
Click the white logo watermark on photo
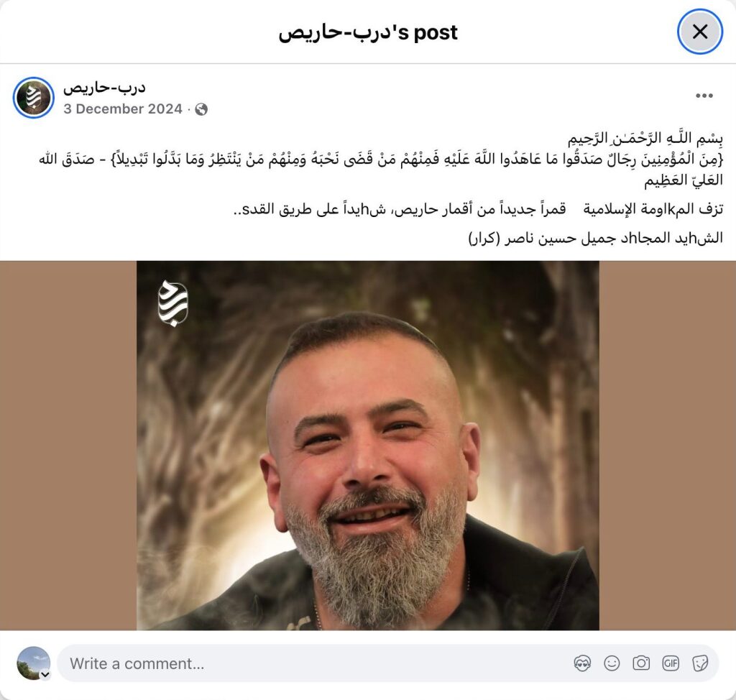pos(173,303)
